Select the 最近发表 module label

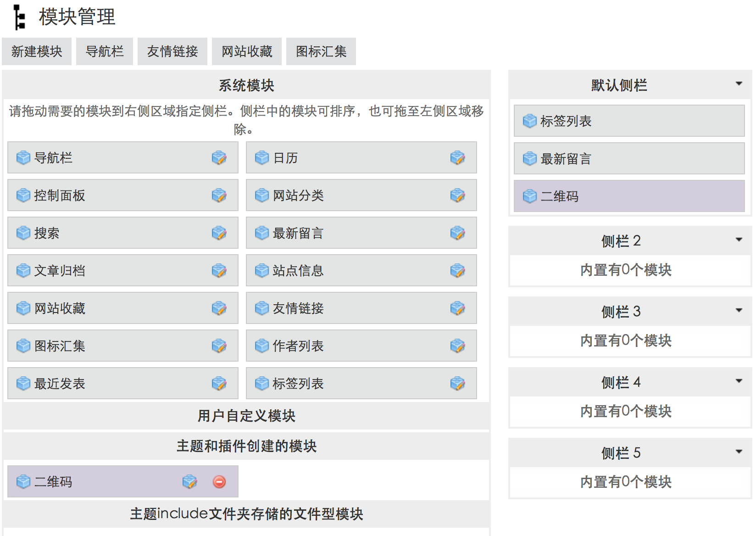click(60, 384)
